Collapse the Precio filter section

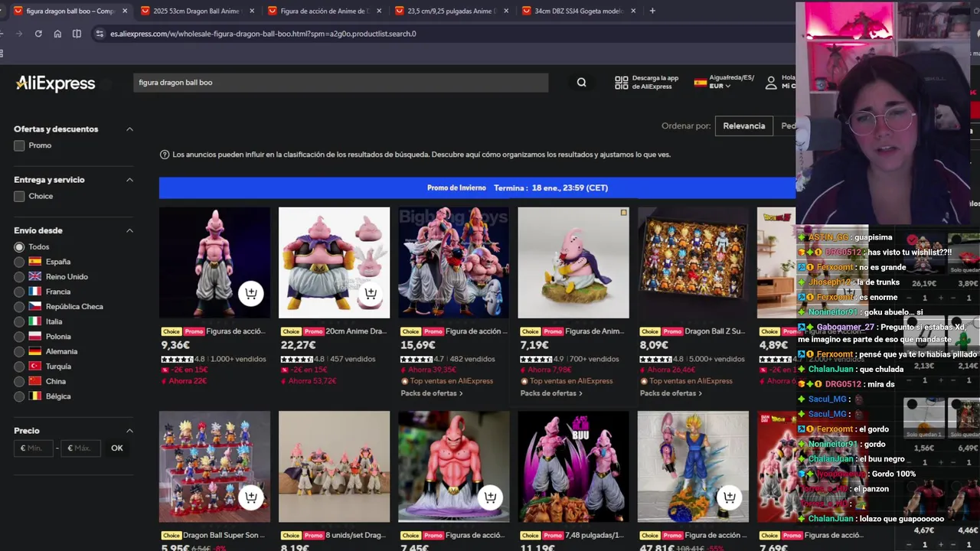pos(129,431)
